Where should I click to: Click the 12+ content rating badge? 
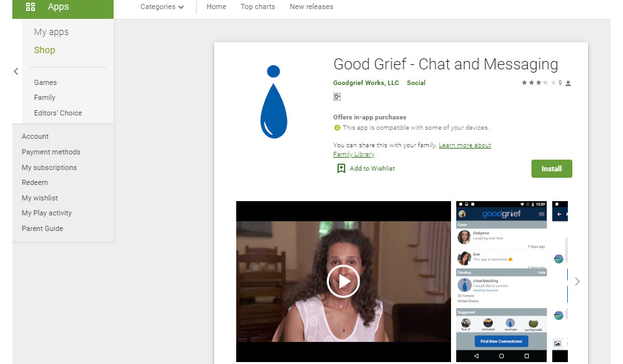[x=337, y=97]
